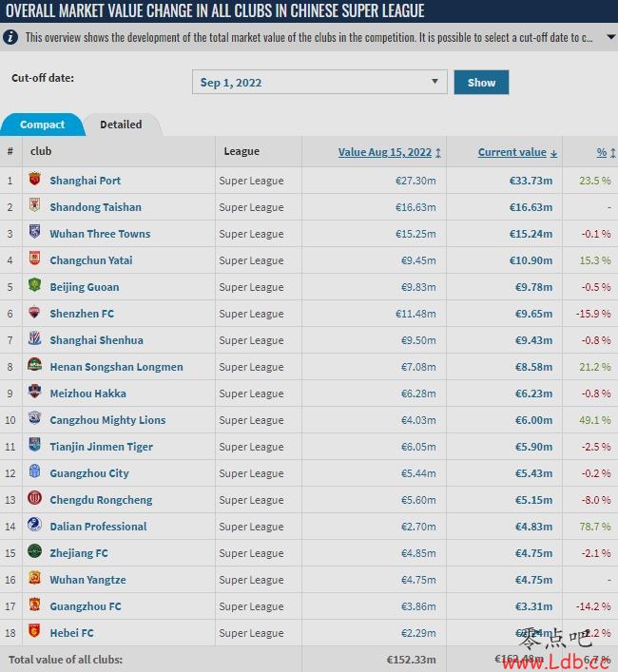Open the Shenzhen FC club link
618x672 pixels.
82,314
